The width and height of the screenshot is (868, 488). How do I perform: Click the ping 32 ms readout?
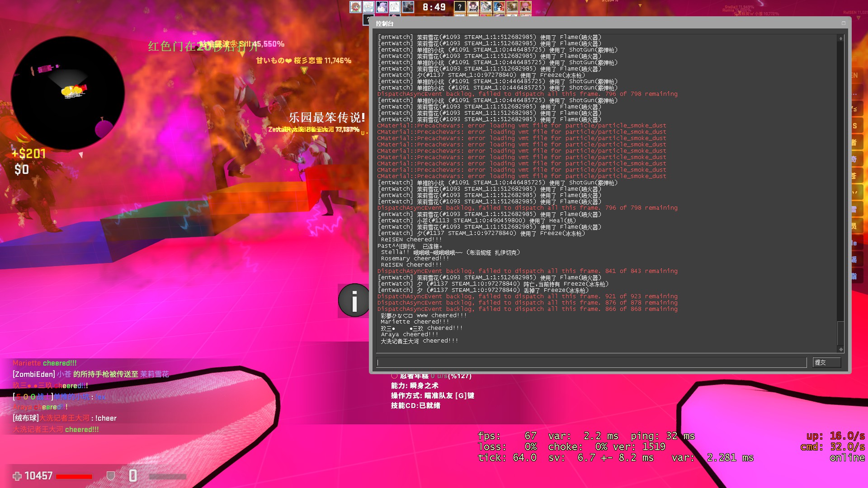[x=663, y=436]
